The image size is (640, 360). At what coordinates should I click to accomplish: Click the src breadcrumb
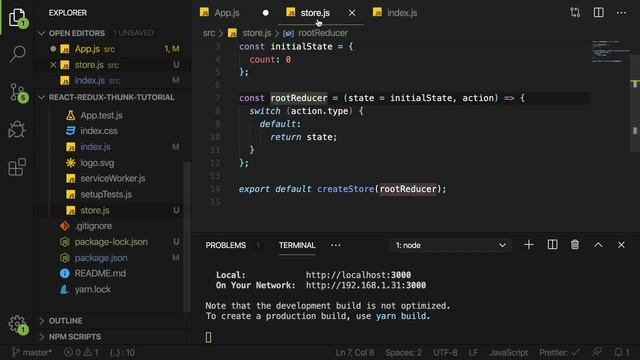pos(209,33)
